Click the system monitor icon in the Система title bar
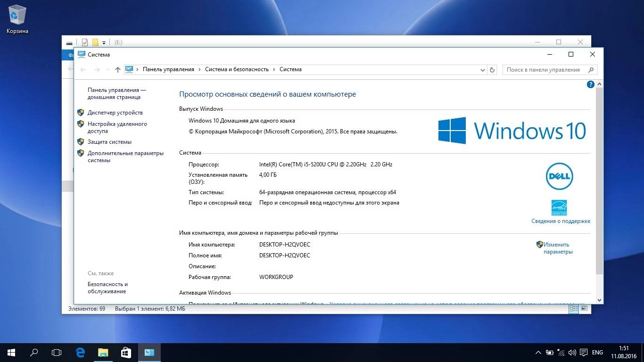The height and width of the screenshot is (362, 644). pos(82,54)
